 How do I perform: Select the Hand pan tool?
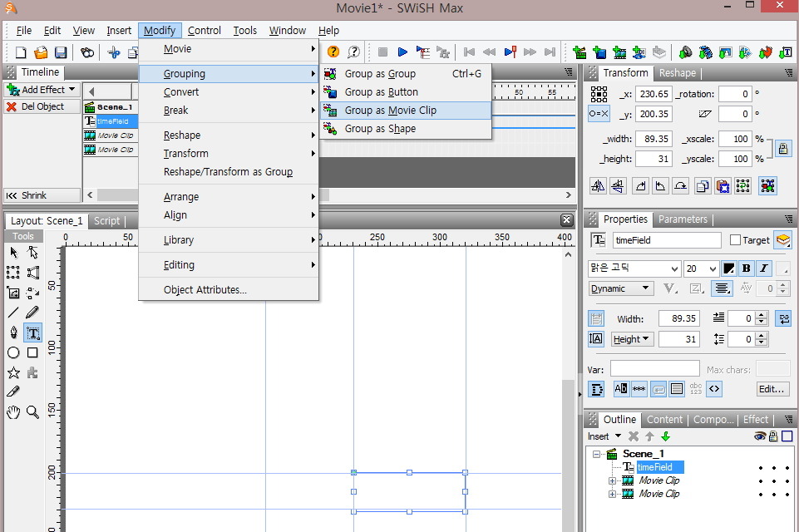tap(13, 411)
